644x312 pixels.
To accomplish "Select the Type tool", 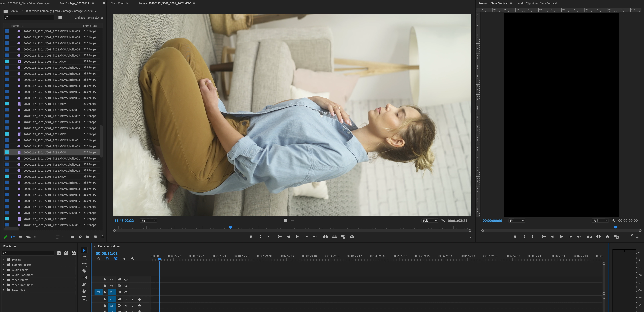I will [84, 298].
